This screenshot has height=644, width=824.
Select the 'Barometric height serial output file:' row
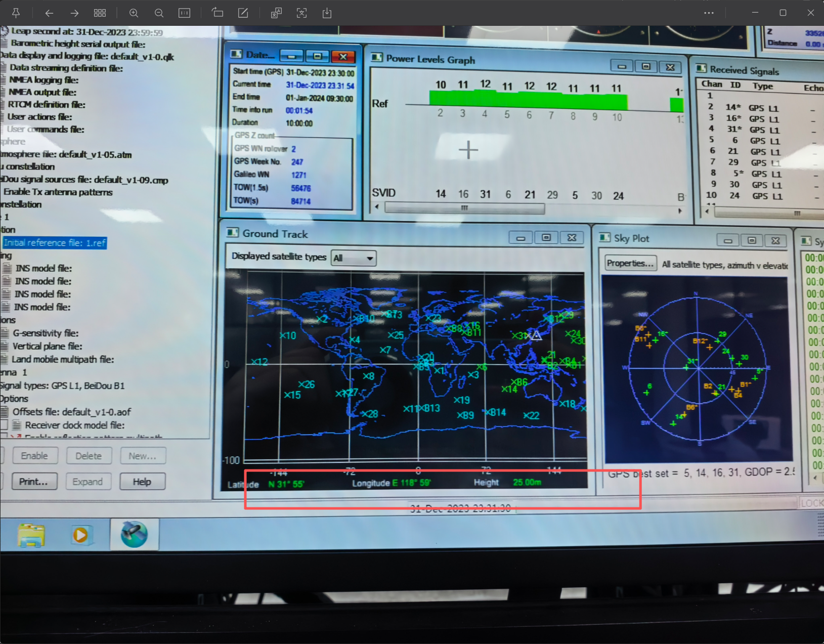coord(78,44)
